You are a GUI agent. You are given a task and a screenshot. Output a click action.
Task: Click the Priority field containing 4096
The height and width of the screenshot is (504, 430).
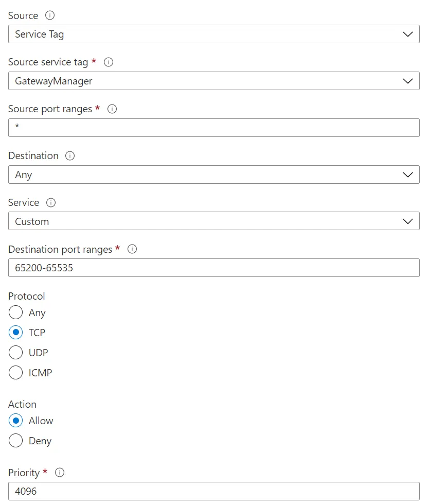(x=213, y=491)
